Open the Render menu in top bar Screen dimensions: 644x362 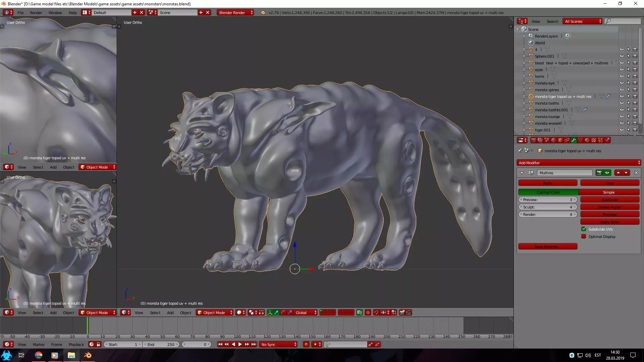tap(36, 13)
